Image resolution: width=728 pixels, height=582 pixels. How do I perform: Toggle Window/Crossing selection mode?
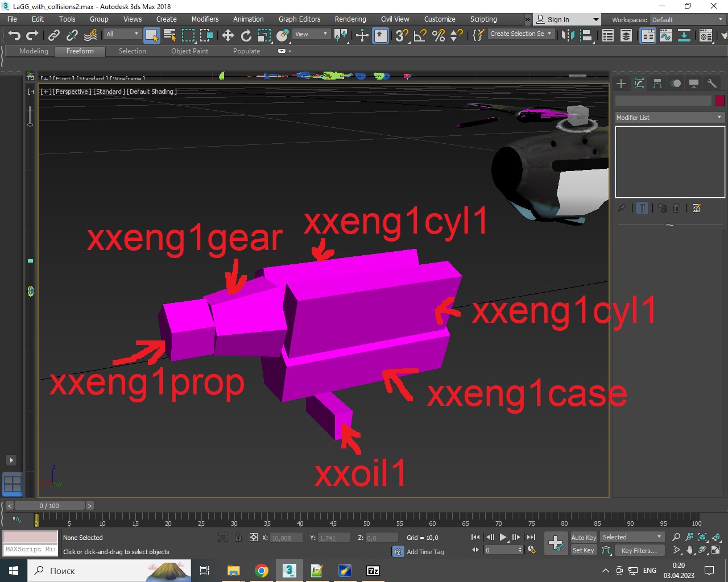point(206,35)
